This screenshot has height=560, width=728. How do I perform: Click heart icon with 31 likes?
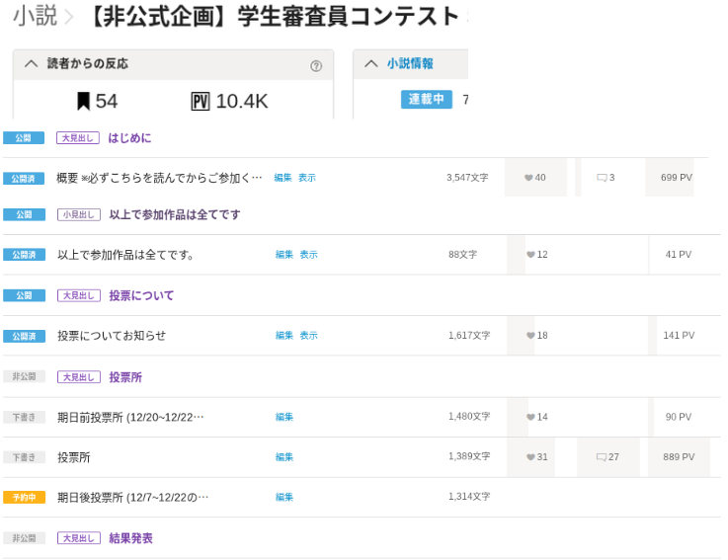point(530,458)
